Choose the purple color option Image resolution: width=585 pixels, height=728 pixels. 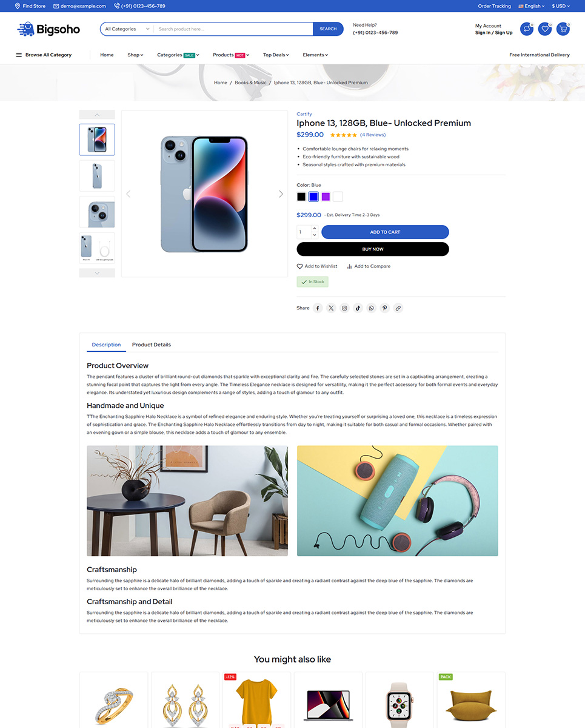(x=326, y=197)
